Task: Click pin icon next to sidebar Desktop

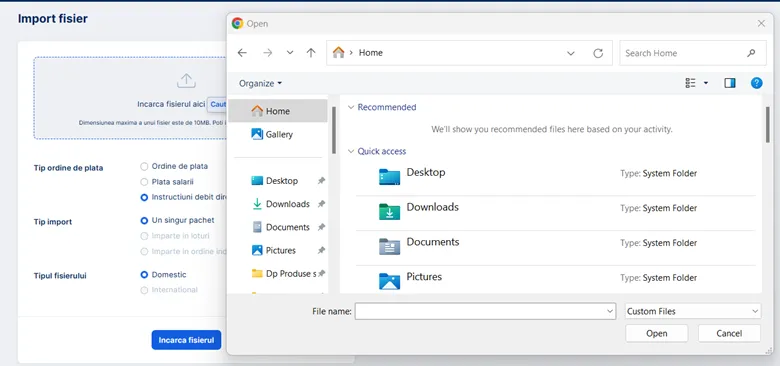Action: (321, 181)
